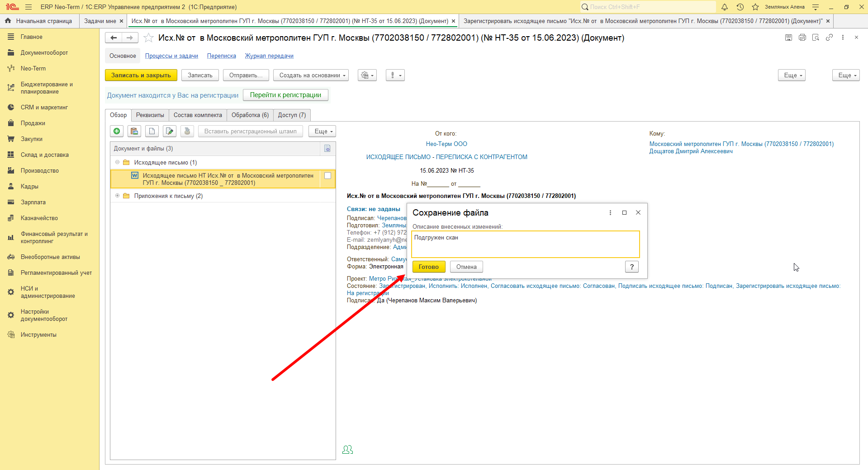Click the printer icon at top right
This screenshot has height=470, width=868.
click(802, 38)
